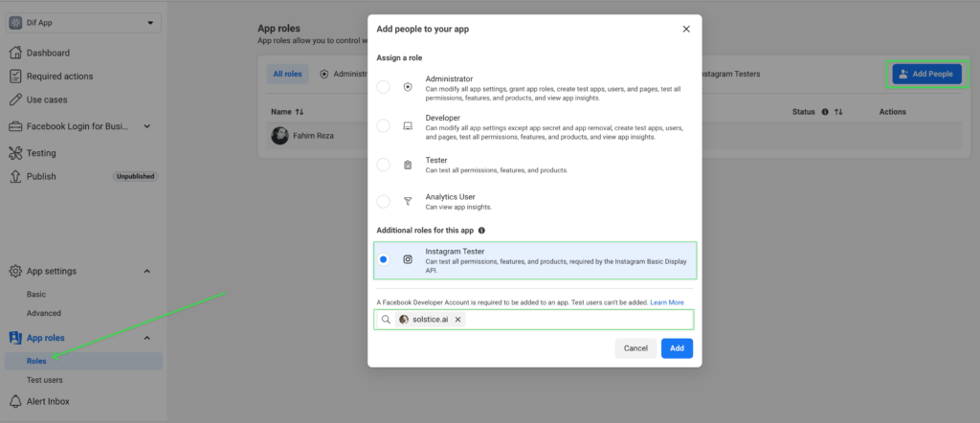Viewport: 980px width, 423px height.
Task: Sort the table by Name arrows
Action: tap(300, 112)
